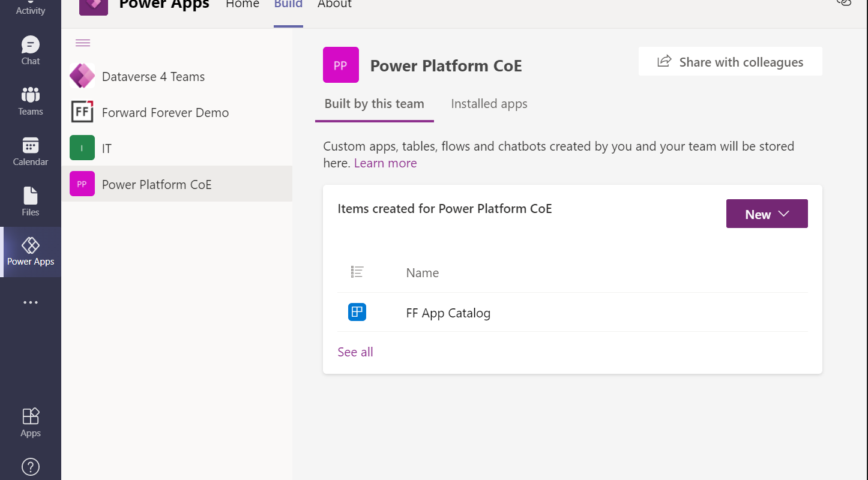Image resolution: width=868 pixels, height=480 pixels.
Task: Select Power Apps in sidebar
Action: tap(31, 252)
